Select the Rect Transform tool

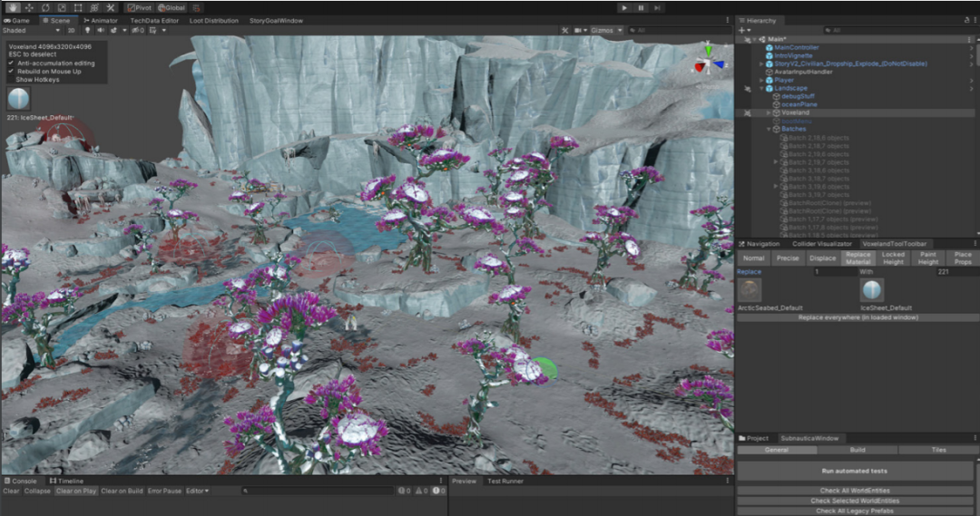[x=77, y=7]
